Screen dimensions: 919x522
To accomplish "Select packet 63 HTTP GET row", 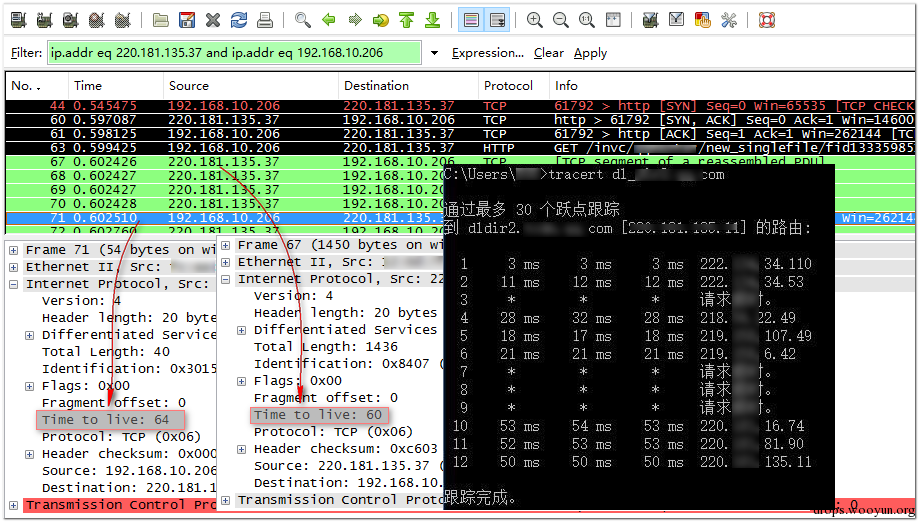I will (x=460, y=148).
